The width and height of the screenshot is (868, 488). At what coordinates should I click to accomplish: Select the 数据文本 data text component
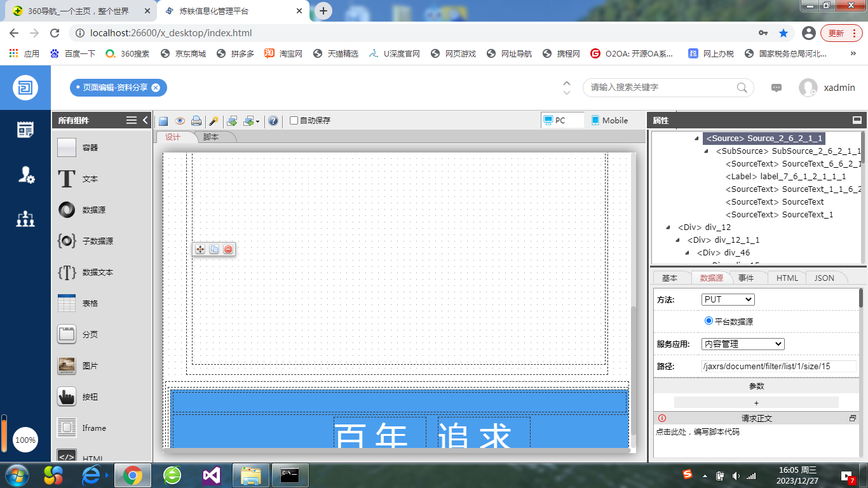pyautogui.click(x=102, y=272)
